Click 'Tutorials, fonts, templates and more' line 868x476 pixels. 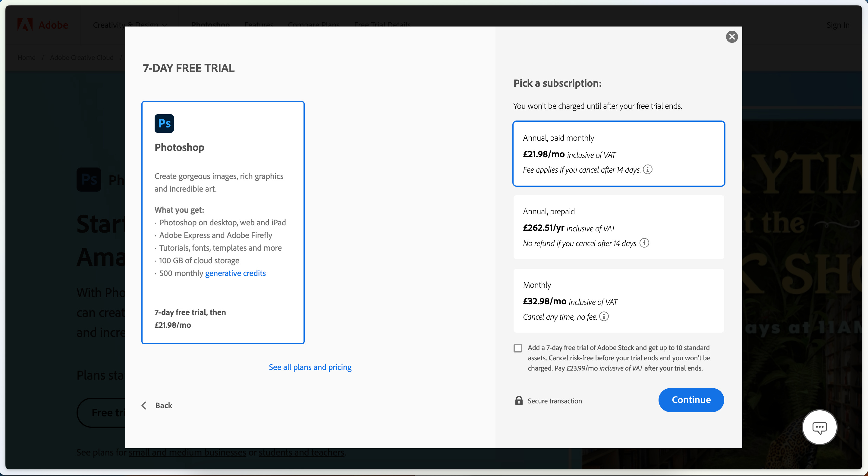pyautogui.click(x=220, y=248)
